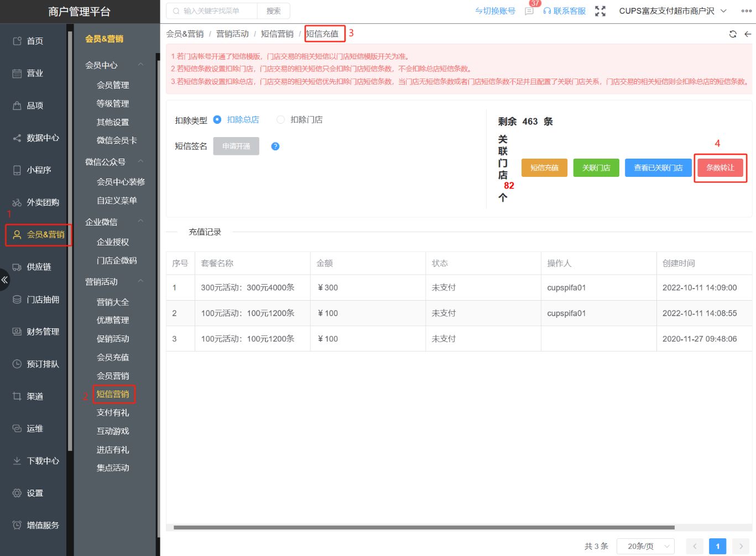Viewport: 756px width, 556px height.
Task: Open the 20条/页 page size dropdown
Action: pyautogui.click(x=645, y=546)
